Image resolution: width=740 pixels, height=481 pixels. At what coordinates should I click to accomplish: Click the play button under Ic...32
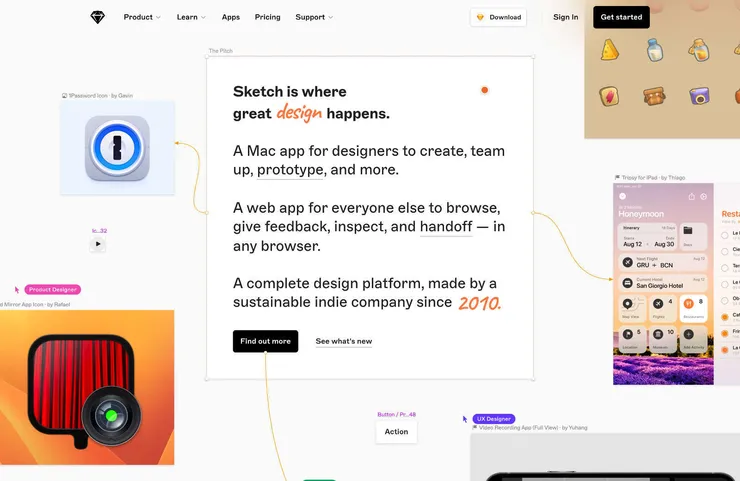coord(98,244)
